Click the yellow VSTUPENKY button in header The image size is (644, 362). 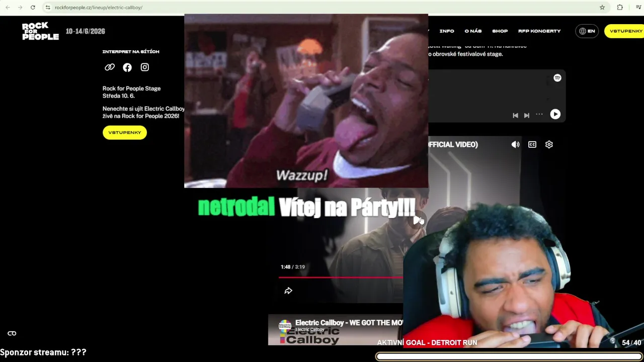click(625, 31)
